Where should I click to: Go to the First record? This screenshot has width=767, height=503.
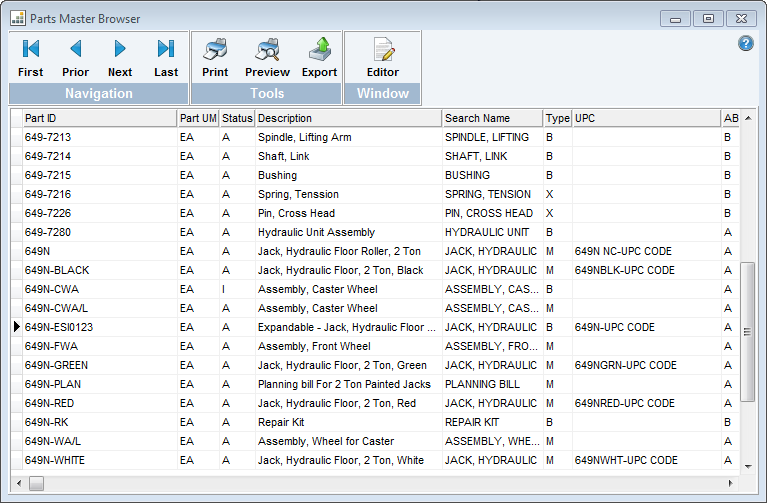(x=30, y=58)
